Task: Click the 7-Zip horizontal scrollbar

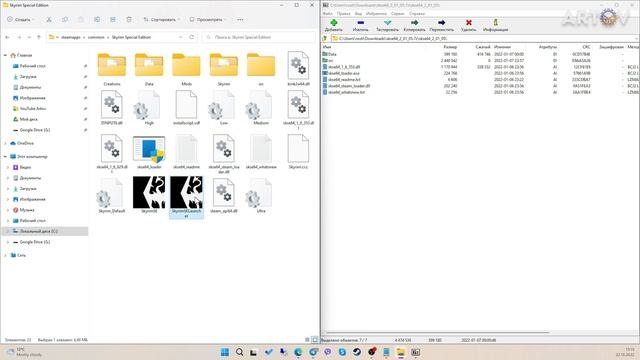Action: click(437, 333)
